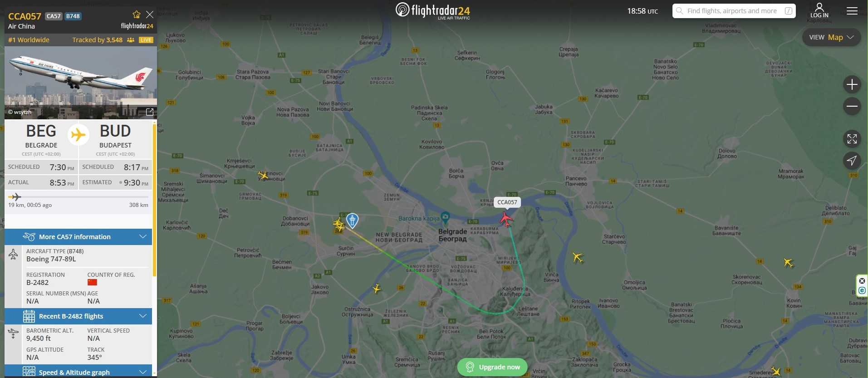The width and height of the screenshot is (868, 378).
Task: Click the Upgrade now button
Action: pos(492,367)
